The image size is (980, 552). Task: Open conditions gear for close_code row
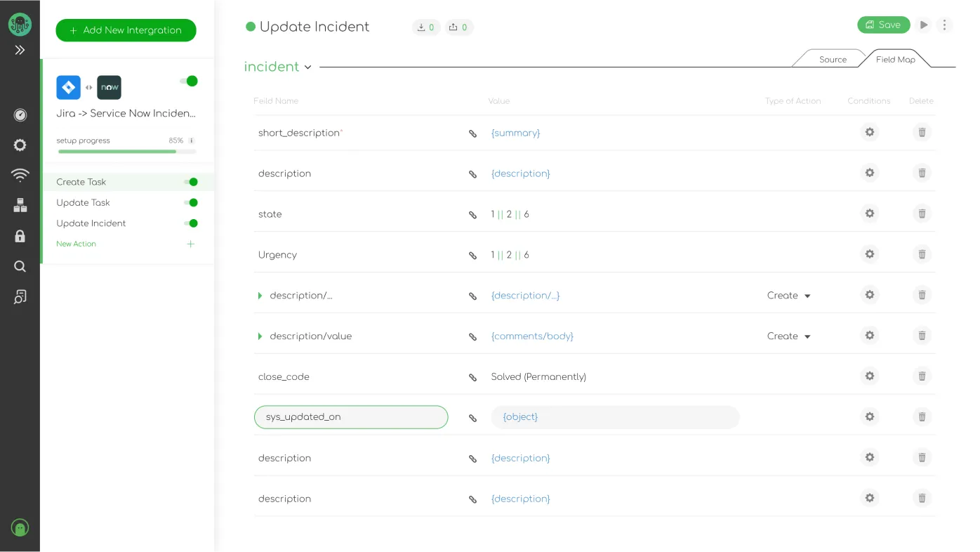[x=869, y=376]
